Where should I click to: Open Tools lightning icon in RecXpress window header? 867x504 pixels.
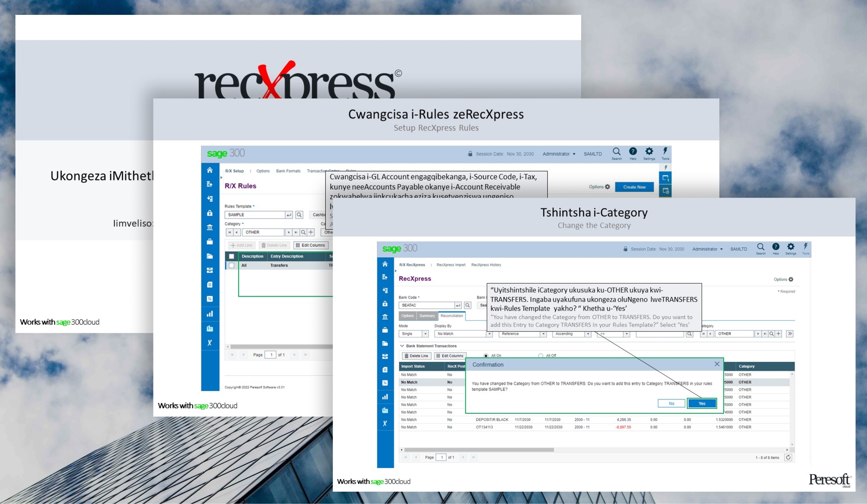tap(805, 248)
